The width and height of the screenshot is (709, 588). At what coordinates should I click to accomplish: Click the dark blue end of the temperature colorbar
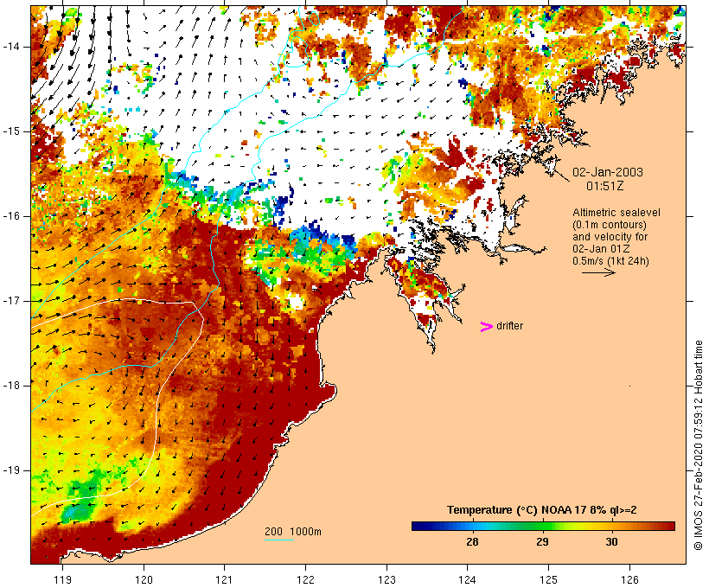click(420, 526)
